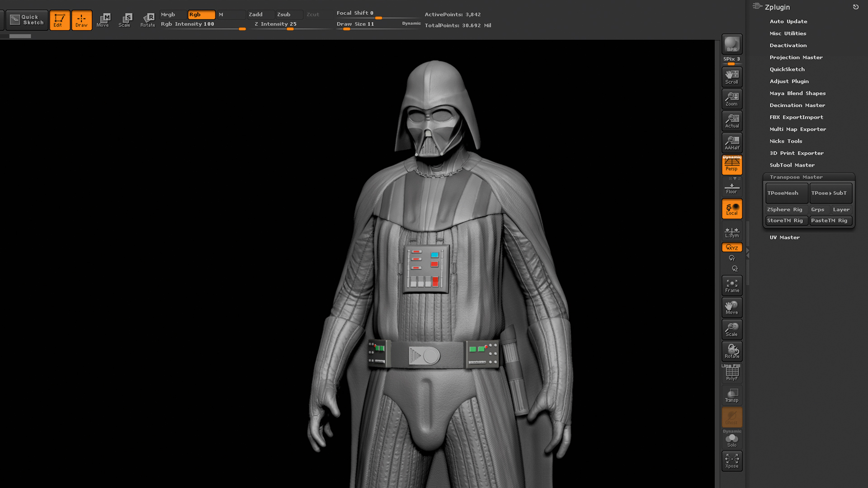
Task: Toggle PolyF polyframe display
Action: [x=732, y=373]
